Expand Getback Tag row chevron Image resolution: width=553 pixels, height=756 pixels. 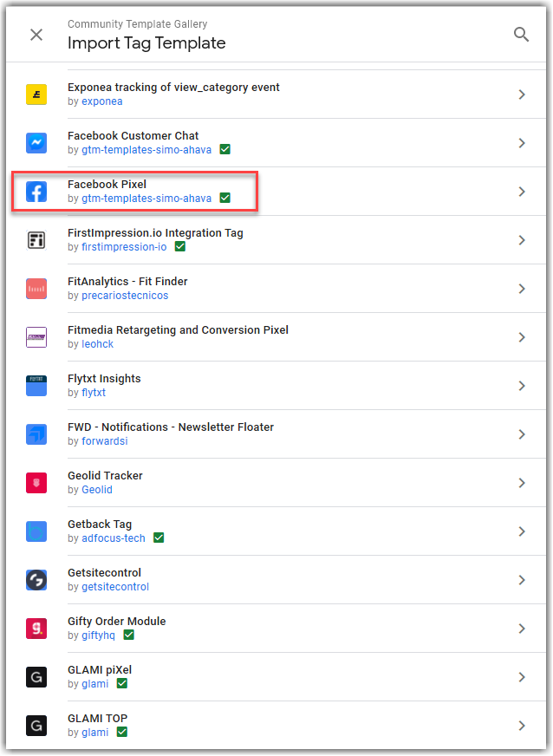[522, 531]
